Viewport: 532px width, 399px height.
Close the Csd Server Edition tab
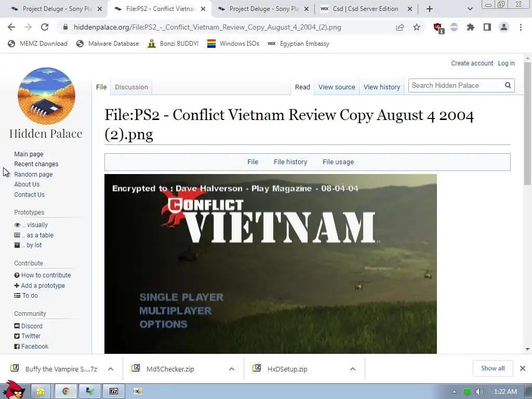pyautogui.click(x=410, y=9)
